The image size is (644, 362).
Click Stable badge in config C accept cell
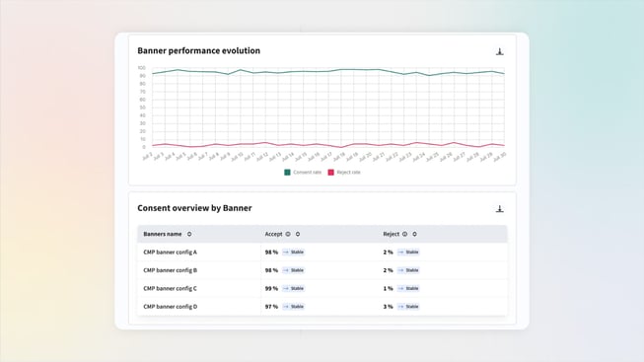293,288
